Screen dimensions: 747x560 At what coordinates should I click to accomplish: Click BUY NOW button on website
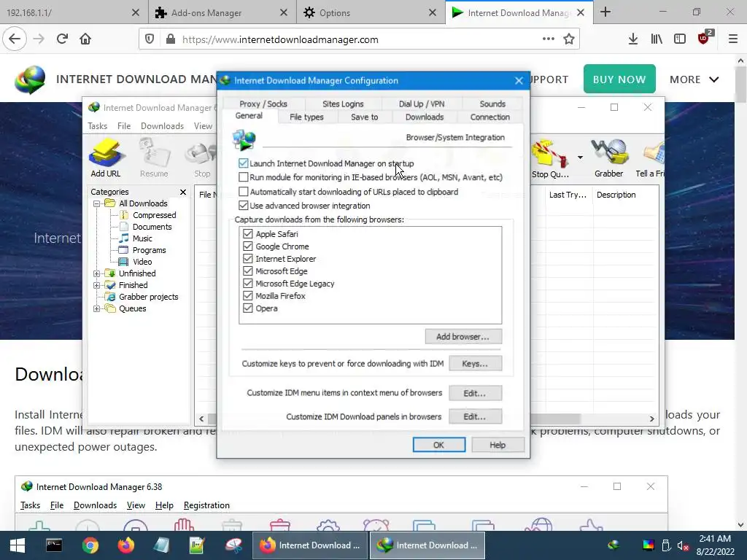619,79
